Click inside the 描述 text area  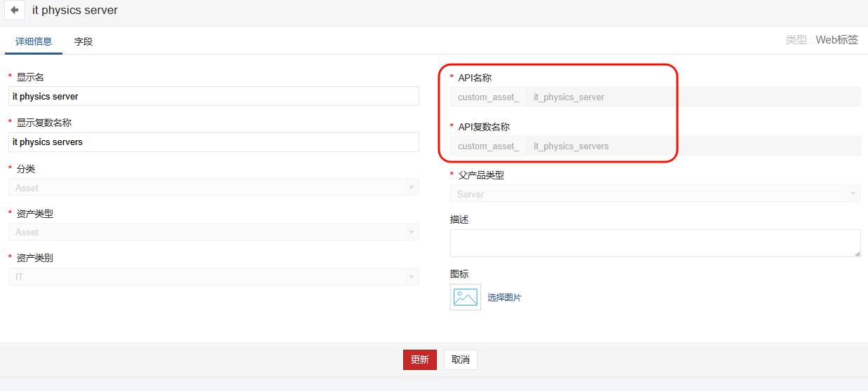coord(655,242)
